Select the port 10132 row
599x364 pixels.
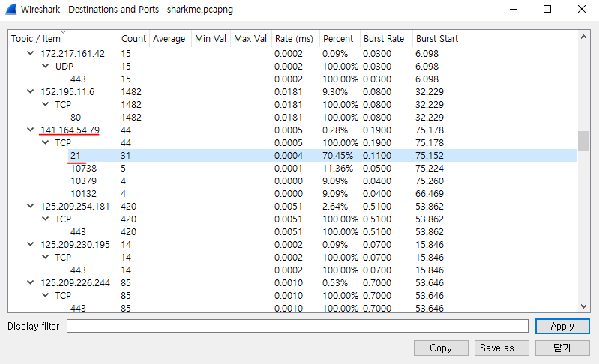[x=292, y=193]
